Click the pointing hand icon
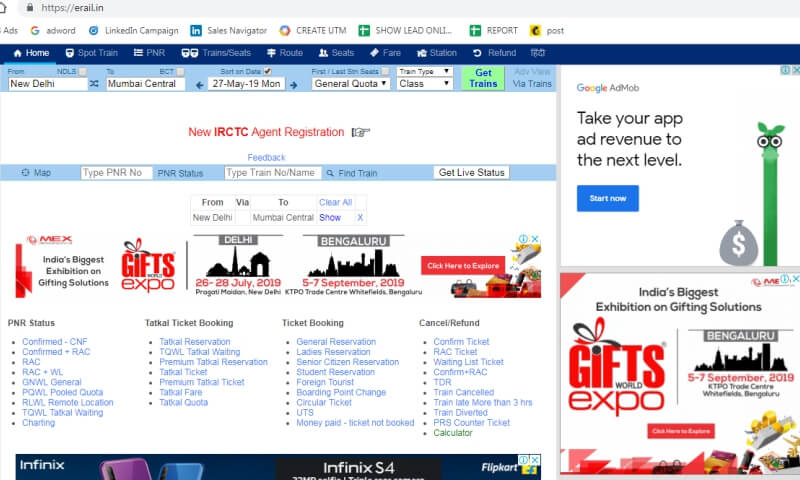This screenshot has width=800, height=480. tap(360, 133)
